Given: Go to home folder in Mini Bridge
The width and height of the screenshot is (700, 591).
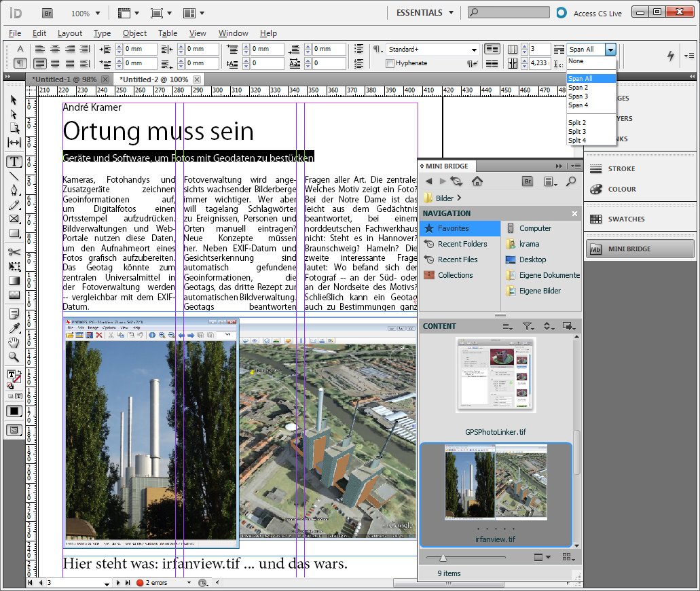Looking at the screenshot, I should [477, 181].
